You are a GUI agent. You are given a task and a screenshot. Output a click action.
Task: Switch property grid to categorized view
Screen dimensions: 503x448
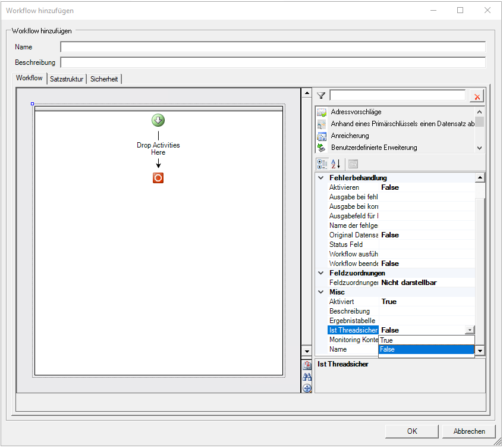tap(322, 164)
